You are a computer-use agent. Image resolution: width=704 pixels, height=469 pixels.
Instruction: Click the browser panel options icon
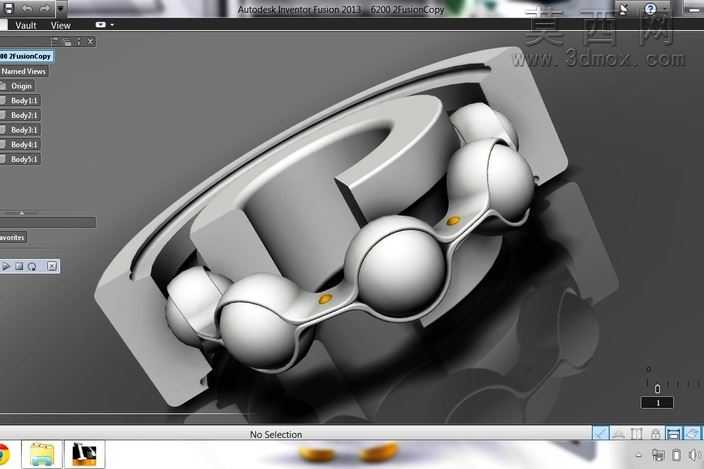click(67, 42)
